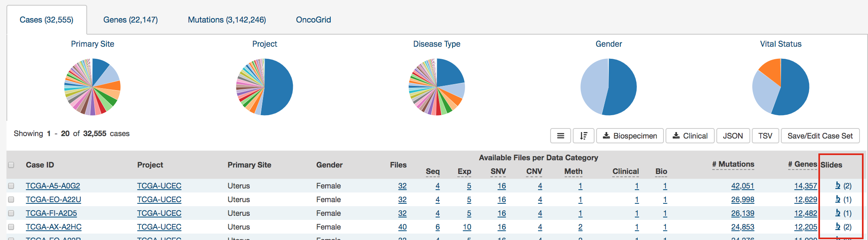Screen dimensions: 868x240
Task: Open the sort table button
Action: tap(584, 136)
